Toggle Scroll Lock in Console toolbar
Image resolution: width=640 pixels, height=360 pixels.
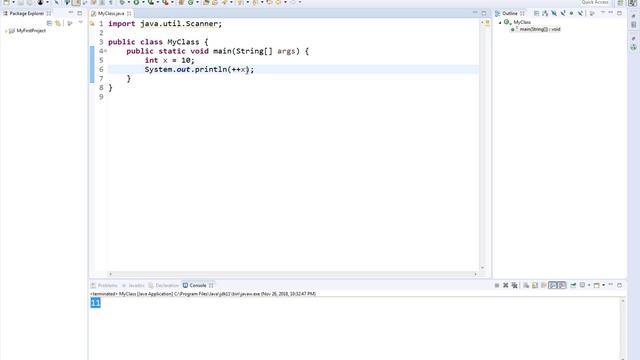point(535,285)
